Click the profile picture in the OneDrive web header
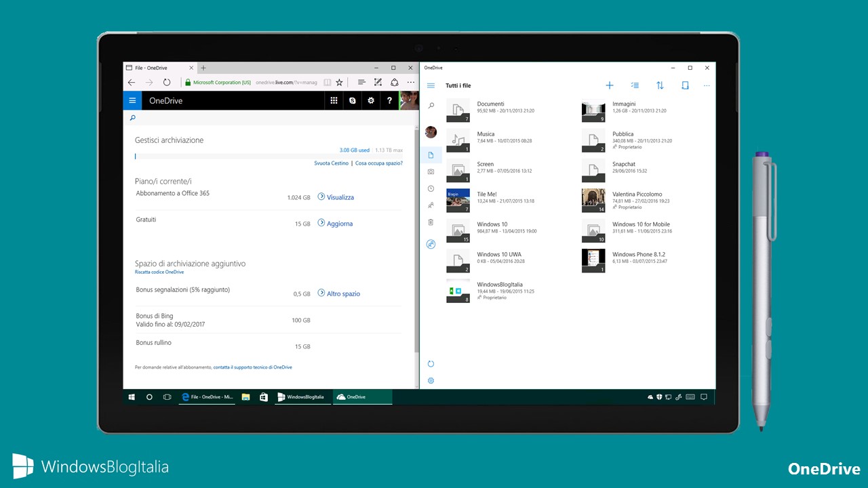 410,100
